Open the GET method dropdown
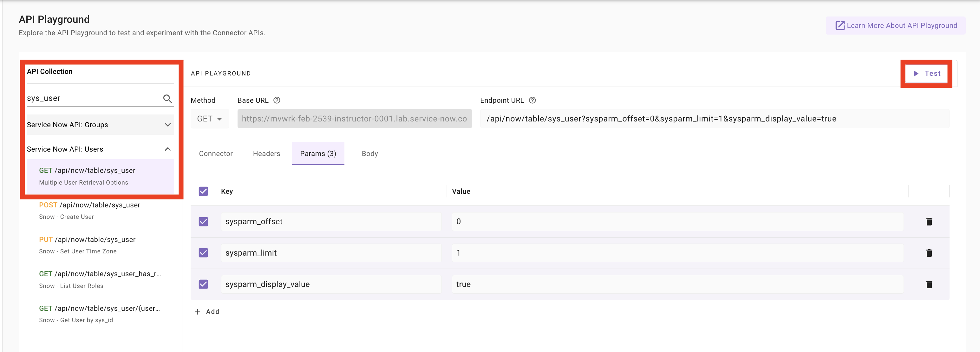This screenshot has height=352, width=980. point(210,119)
